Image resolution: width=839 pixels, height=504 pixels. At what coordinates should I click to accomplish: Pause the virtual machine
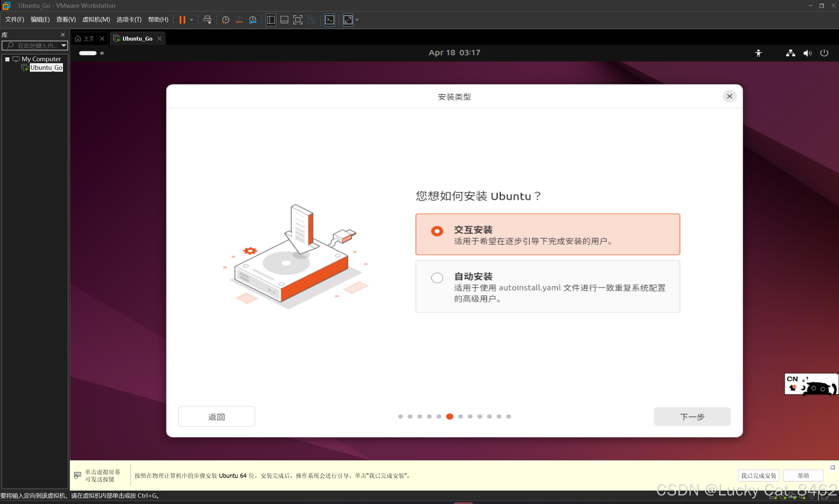click(182, 20)
